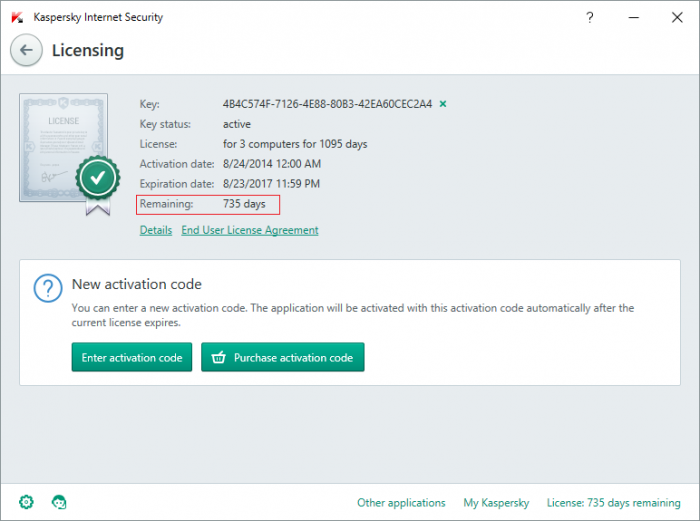Go back using the arrow button
Screen dimensions: 700x521
(26, 50)
